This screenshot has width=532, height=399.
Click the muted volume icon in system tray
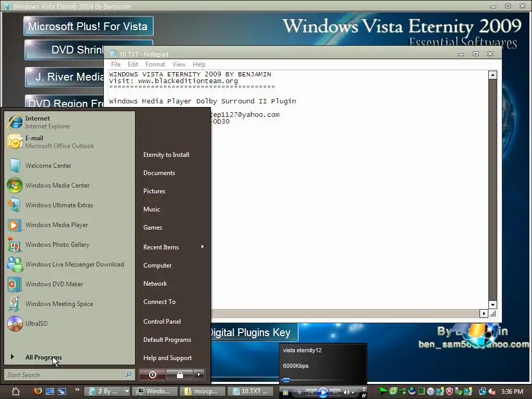click(x=491, y=392)
